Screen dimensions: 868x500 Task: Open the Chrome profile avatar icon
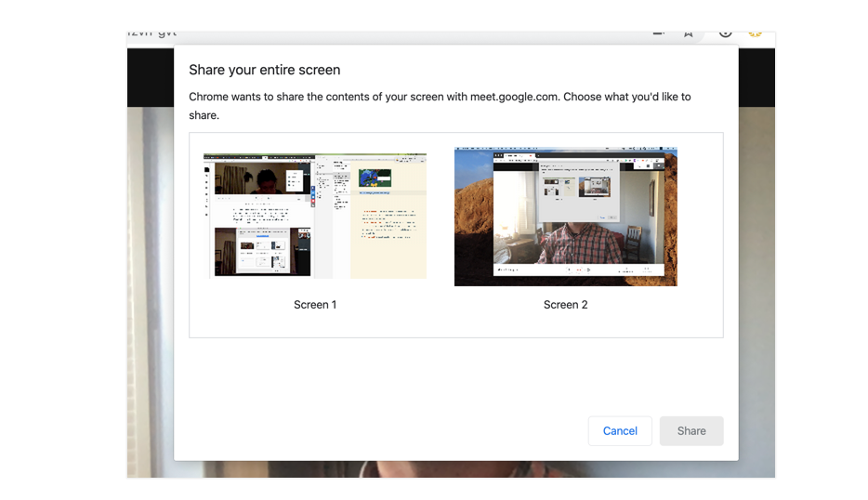[755, 33]
